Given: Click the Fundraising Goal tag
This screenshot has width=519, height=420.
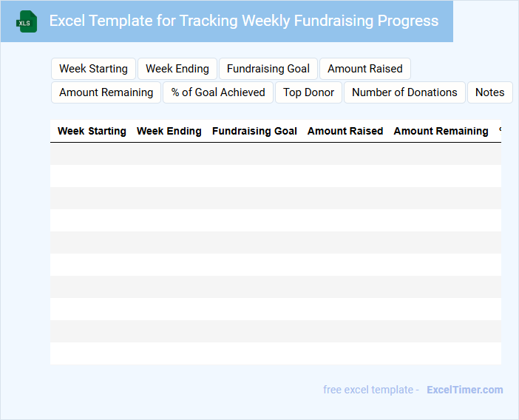Looking at the screenshot, I should 268,69.
